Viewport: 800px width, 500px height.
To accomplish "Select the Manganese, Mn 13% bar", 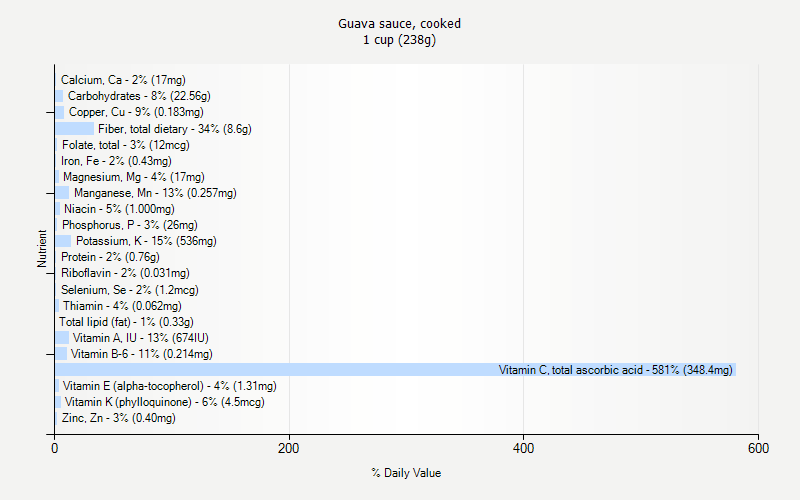I will [x=62, y=193].
